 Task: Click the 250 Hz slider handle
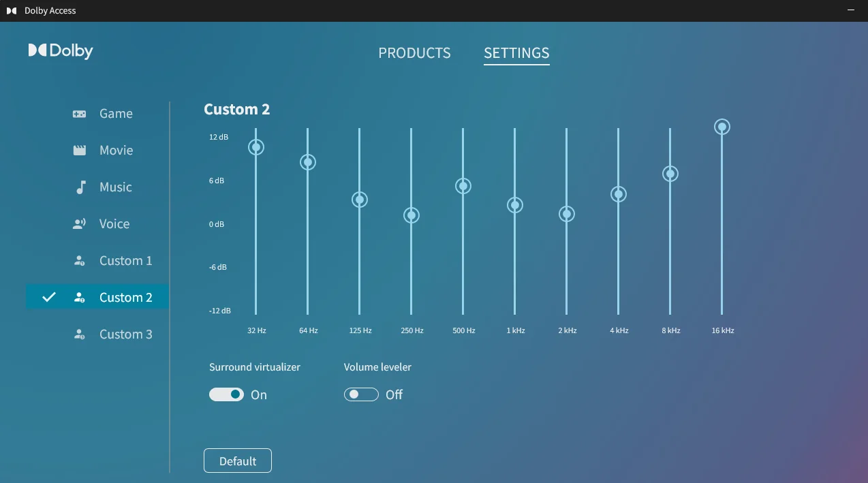[x=412, y=215]
